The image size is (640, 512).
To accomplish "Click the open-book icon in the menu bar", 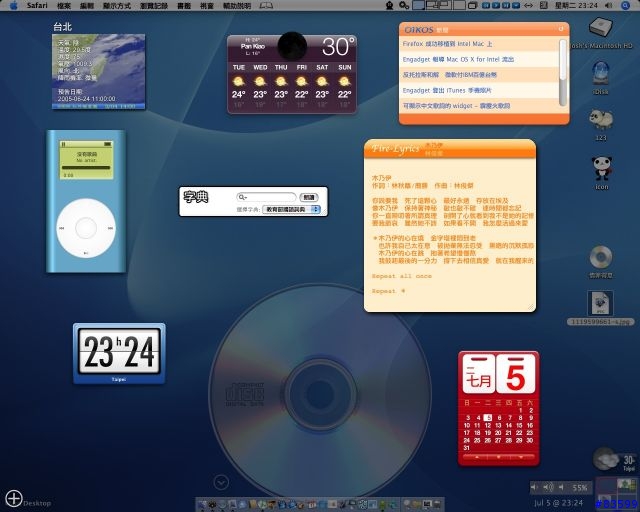I will (266, 6).
